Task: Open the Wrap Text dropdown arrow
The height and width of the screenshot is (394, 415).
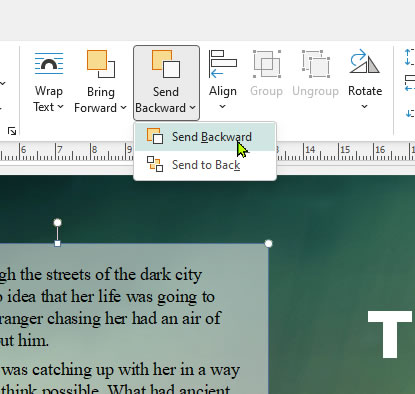Action: click(x=60, y=107)
